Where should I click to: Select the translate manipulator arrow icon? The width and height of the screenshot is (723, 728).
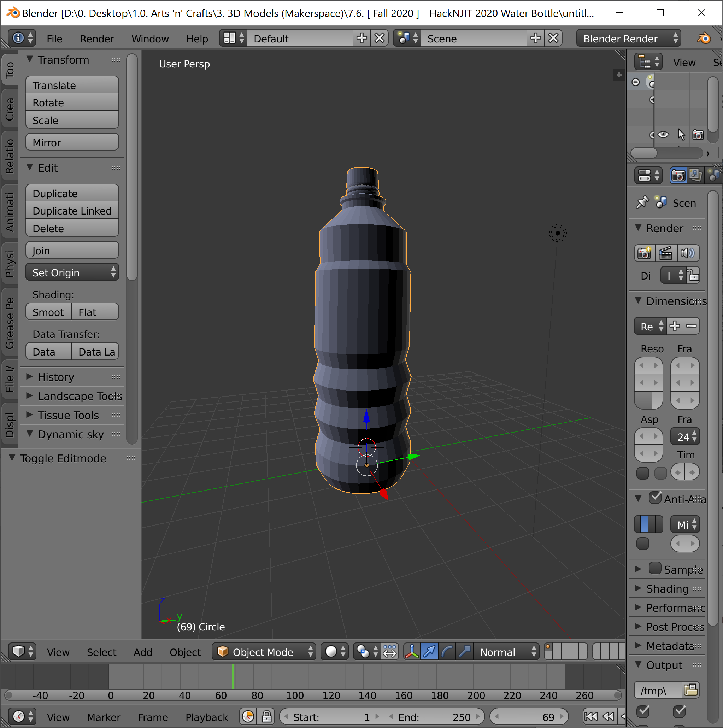click(429, 652)
